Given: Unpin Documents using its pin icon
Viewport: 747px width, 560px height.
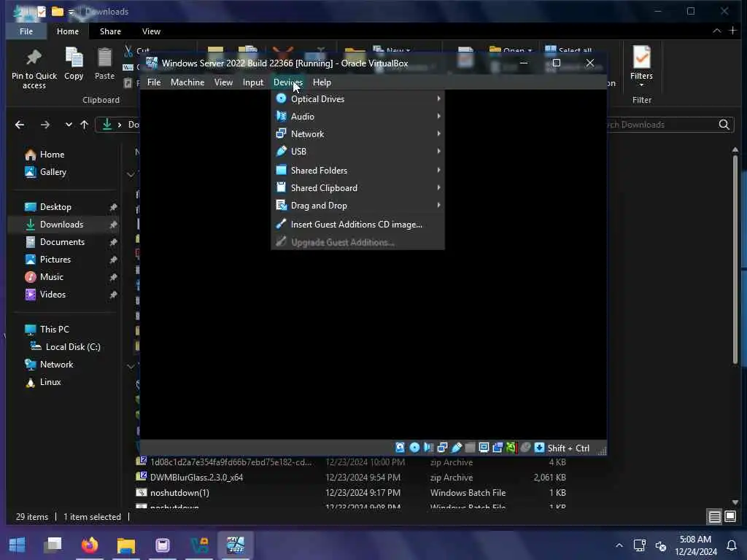Looking at the screenshot, I should 113,242.
